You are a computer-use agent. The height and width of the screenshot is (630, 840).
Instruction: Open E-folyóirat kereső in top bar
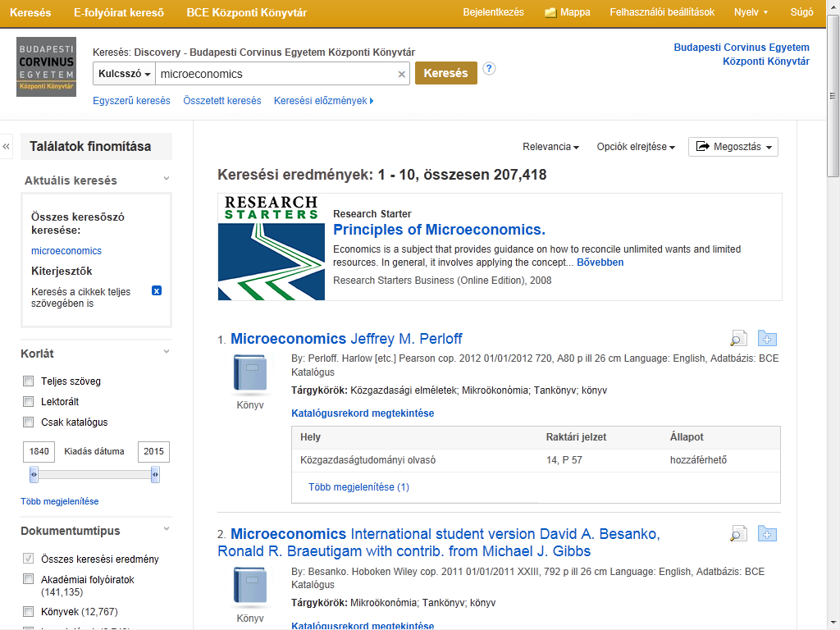119,12
